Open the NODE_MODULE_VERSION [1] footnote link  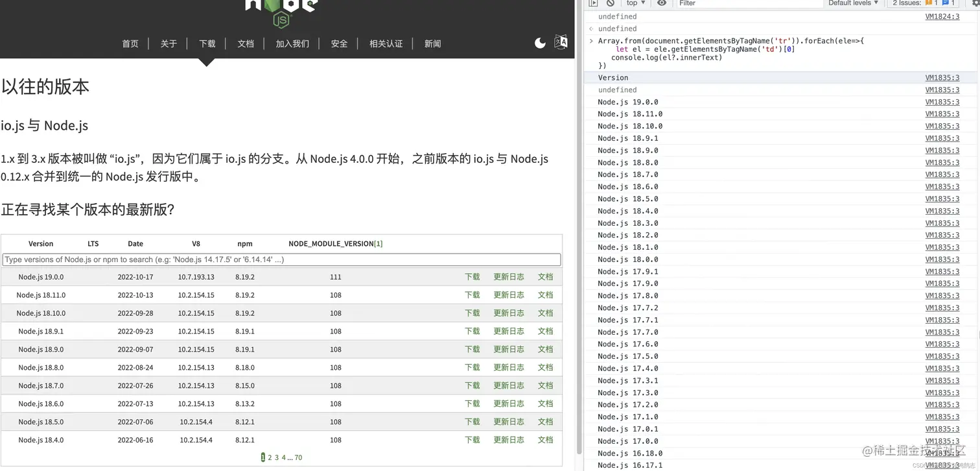[379, 244]
